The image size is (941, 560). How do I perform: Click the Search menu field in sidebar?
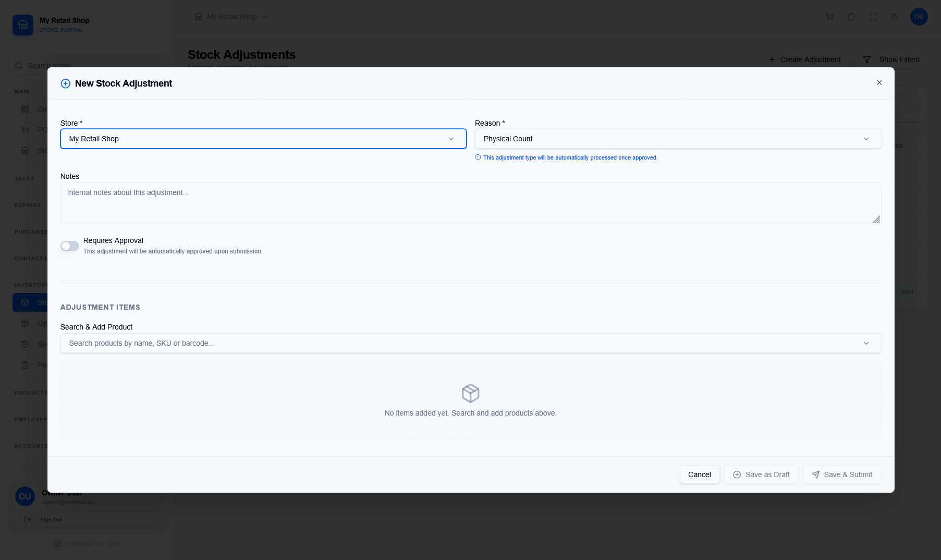pos(87,66)
